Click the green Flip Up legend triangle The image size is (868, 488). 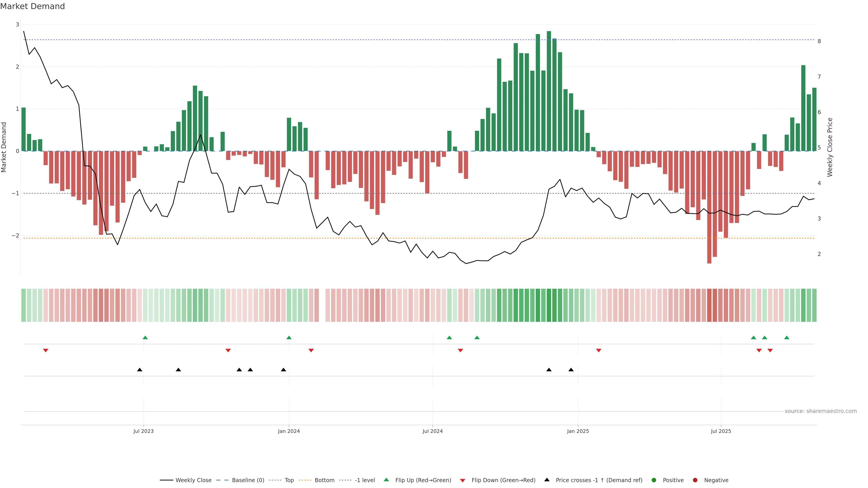click(x=386, y=480)
